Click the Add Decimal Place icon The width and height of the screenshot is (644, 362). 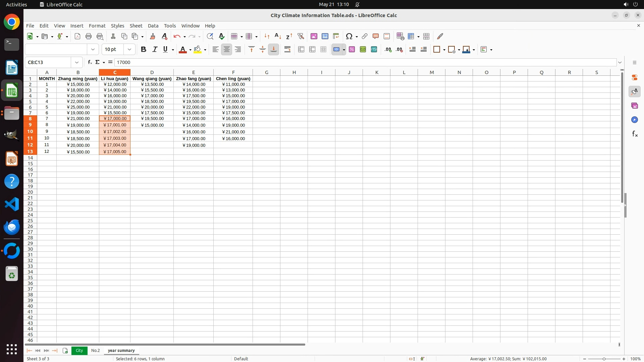(388, 50)
